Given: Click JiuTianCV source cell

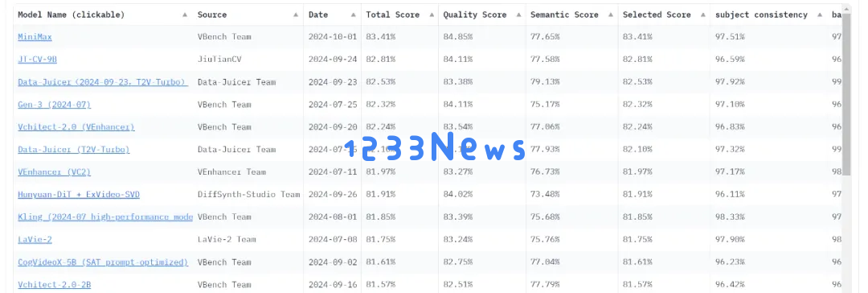Looking at the screenshot, I should pos(219,60).
